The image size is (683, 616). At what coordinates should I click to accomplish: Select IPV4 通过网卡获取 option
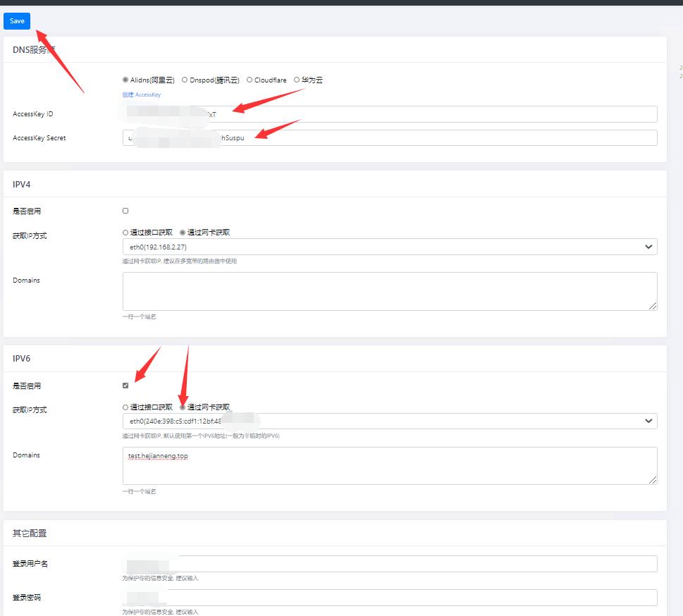coord(183,233)
